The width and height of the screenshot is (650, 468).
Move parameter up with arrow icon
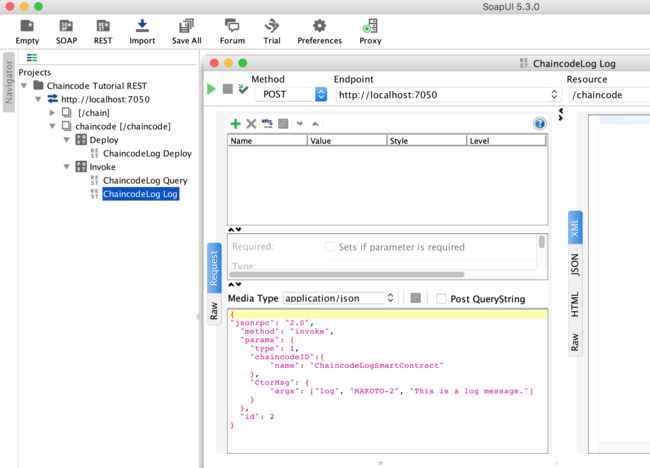pos(315,124)
